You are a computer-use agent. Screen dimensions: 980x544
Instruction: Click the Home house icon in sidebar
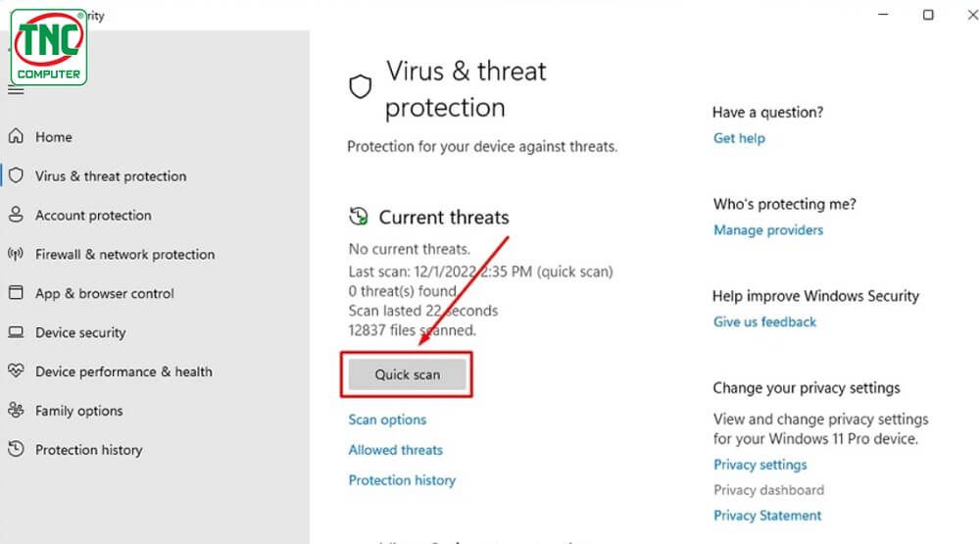16,135
